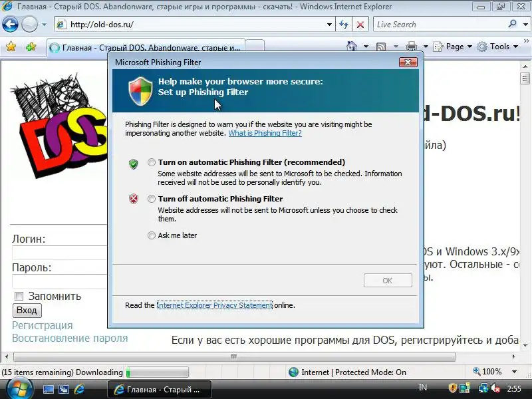This screenshot has width=532, height=399.
Task: Open the Tools menu
Action: click(497, 47)
